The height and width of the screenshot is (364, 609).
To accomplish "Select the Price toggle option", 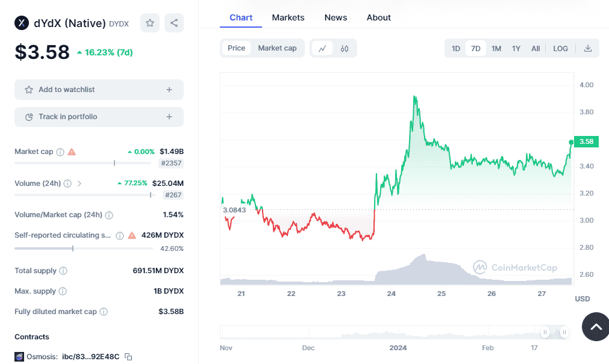I will 236,48.
